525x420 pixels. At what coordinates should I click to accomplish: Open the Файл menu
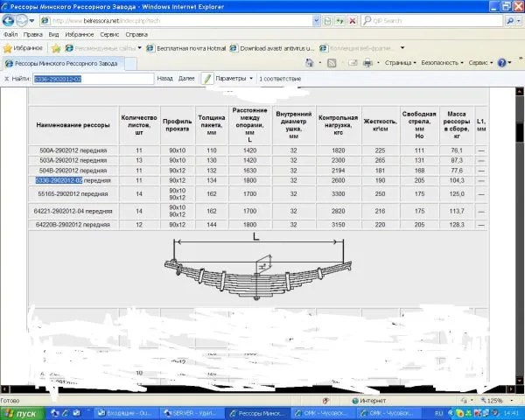[10, 34]
